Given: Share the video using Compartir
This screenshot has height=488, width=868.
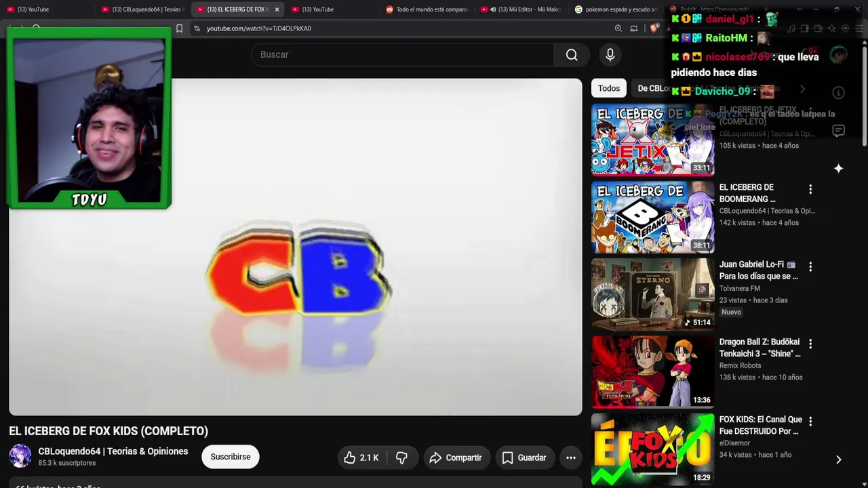Looking at the screenshot, I should [456, 457].
